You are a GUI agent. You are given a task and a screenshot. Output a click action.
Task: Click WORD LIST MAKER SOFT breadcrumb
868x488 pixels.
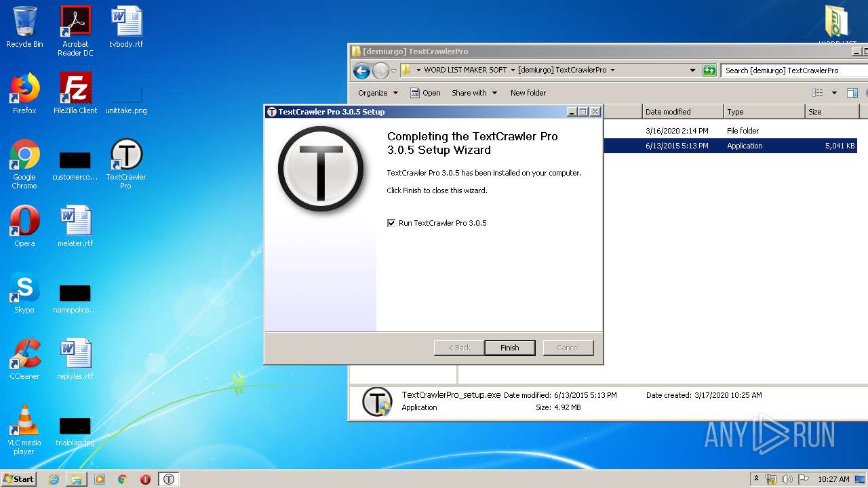pyautogui.click(x=465, y=70)
